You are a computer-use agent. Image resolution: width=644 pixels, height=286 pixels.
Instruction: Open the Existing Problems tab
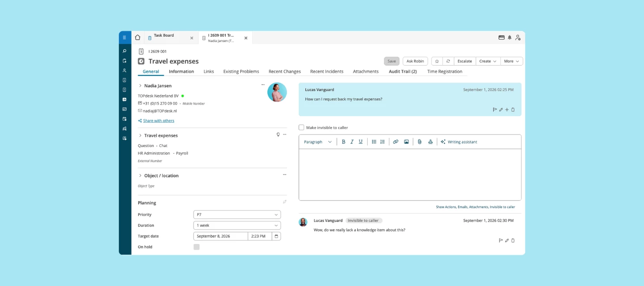click(241, 71)
